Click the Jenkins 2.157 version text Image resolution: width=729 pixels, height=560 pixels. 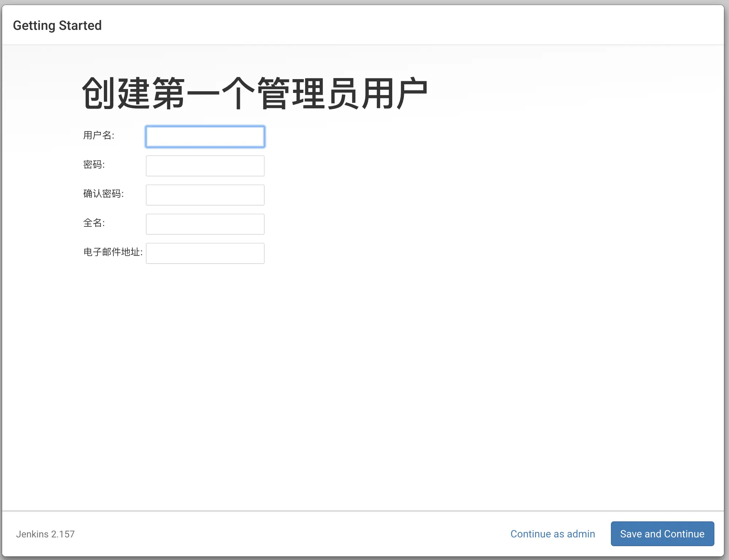tap(45, 534)
